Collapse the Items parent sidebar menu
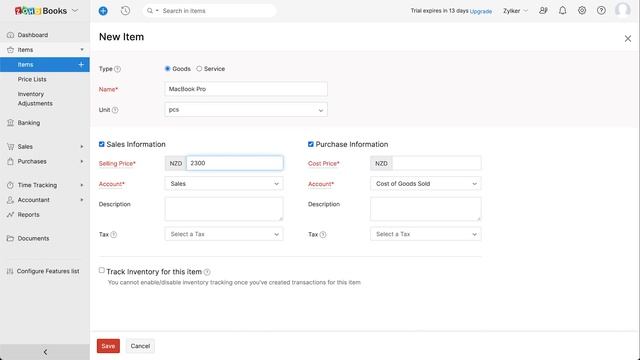 tap(82, 50)
